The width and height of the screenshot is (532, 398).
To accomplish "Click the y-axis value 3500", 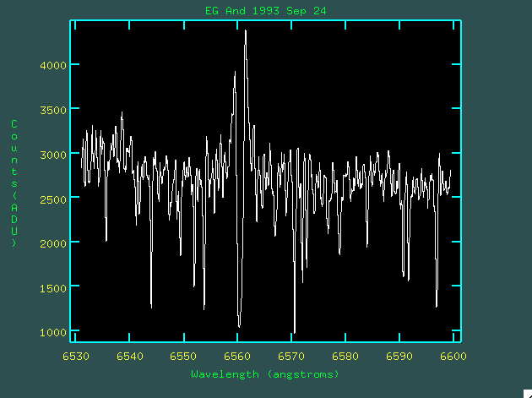I will pyautogui.click(x=53, y=111).
